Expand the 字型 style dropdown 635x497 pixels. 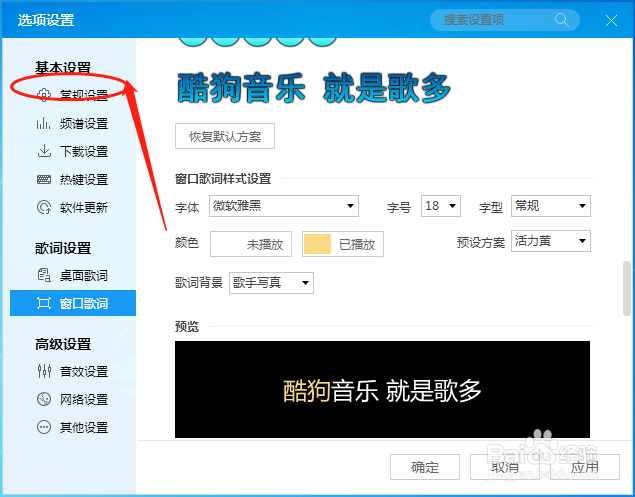pyautogui.click(x=551, y=206)
